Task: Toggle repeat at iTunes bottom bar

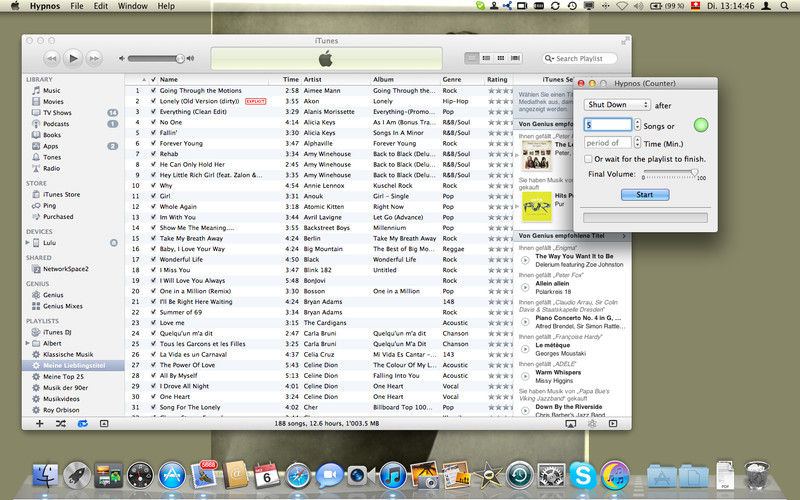Action: click(x=82, y=423)
